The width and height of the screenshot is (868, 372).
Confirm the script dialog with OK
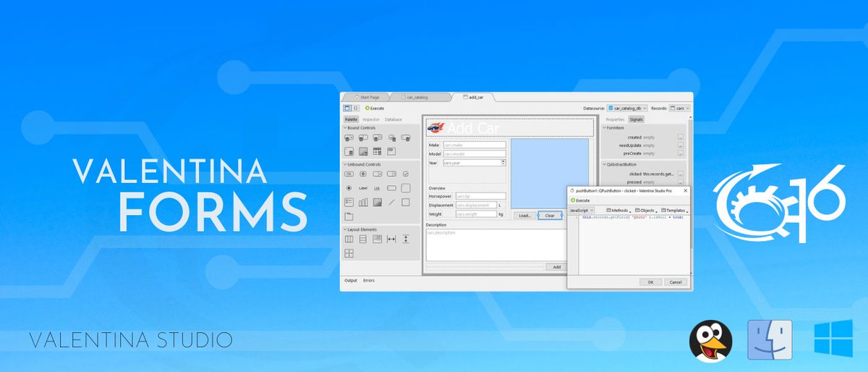click(x=650, y=282)
